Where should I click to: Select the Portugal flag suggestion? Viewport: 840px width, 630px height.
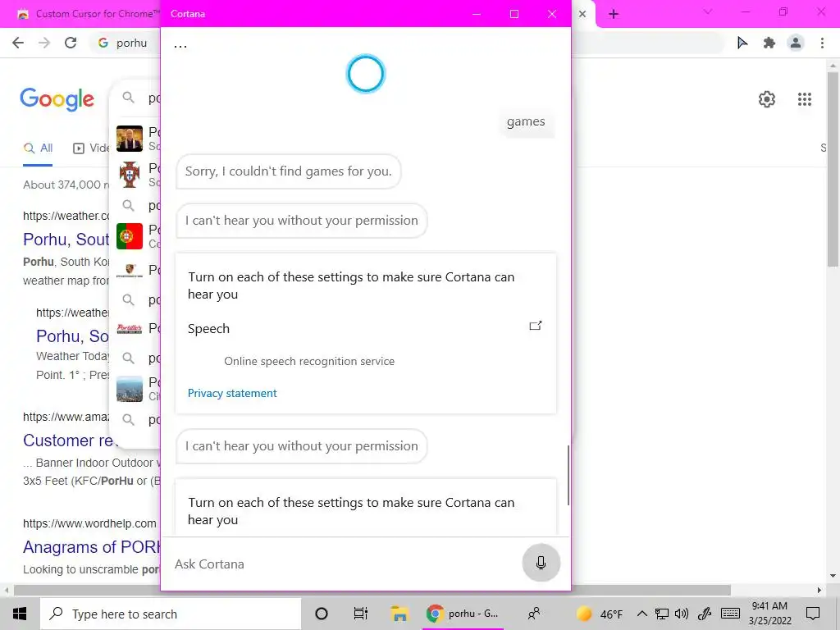point(130,236)
